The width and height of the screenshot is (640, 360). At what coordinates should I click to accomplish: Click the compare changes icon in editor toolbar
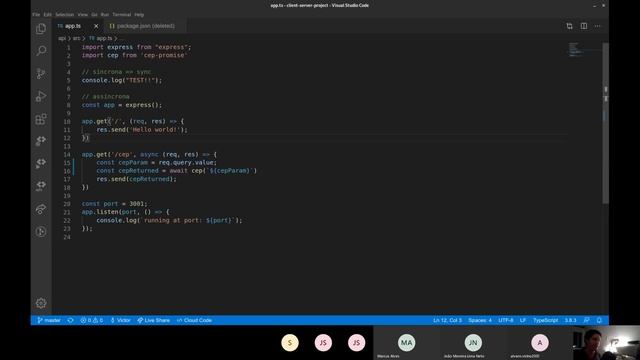(569, 26)
